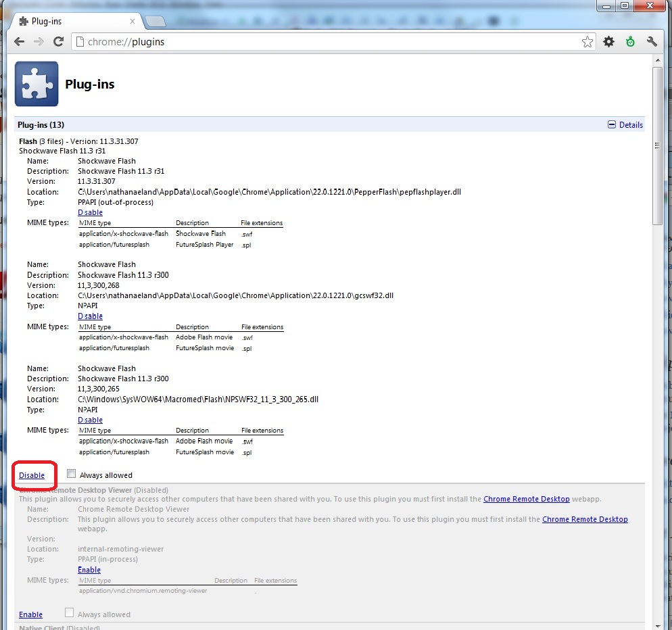Click the "Flash (3 files) - Version: 11.3.31.307" line
Screen dimensions: 672x630
point(78,141)
